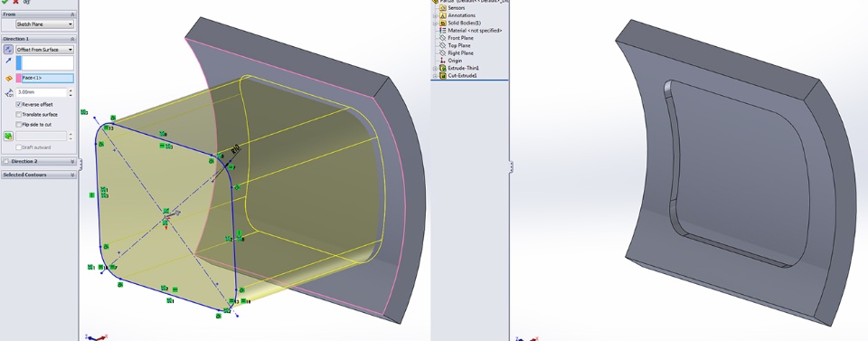Check the Flip side to cut option
Image resolution: width=868 pixels, height=341 pixels.
(x=19, y=125)
